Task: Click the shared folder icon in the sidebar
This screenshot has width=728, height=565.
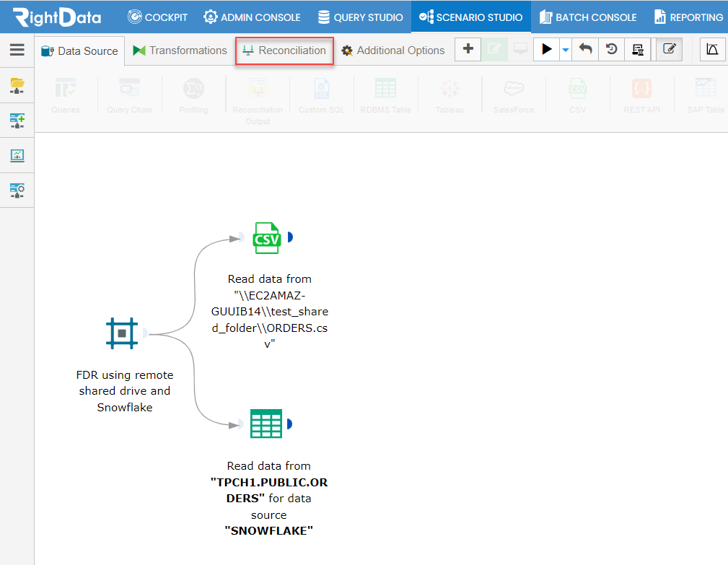Action: (17, 85)
